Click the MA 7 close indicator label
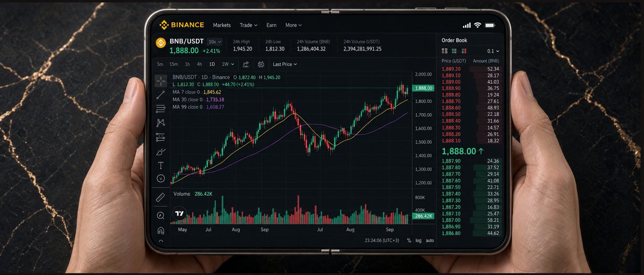 point(187,92)
